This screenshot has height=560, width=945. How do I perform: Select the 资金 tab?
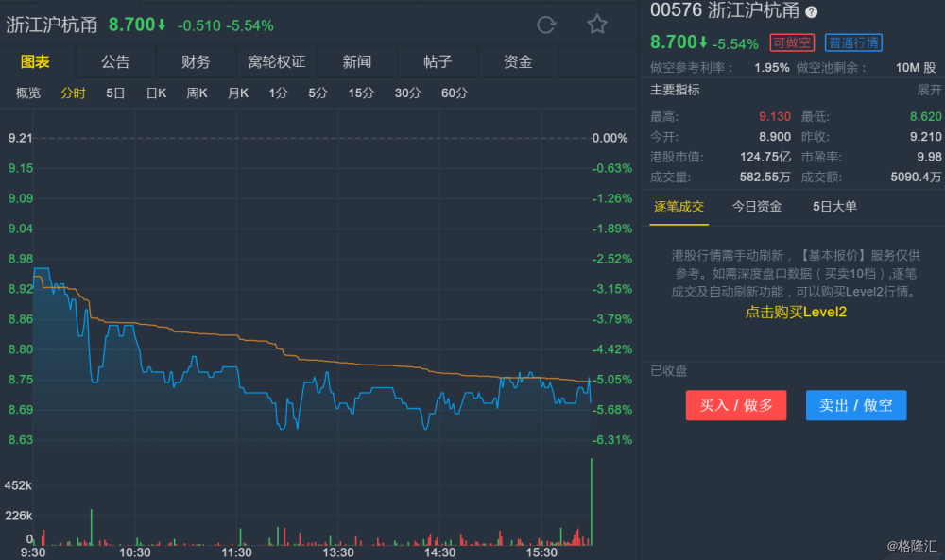[x=518, y=62]
